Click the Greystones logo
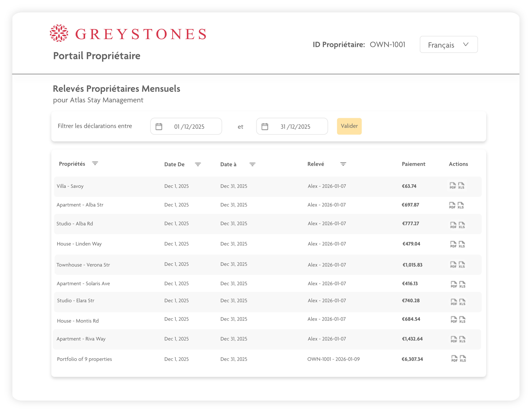This screenshot has width=532, height=413. [x=128, y=34]
